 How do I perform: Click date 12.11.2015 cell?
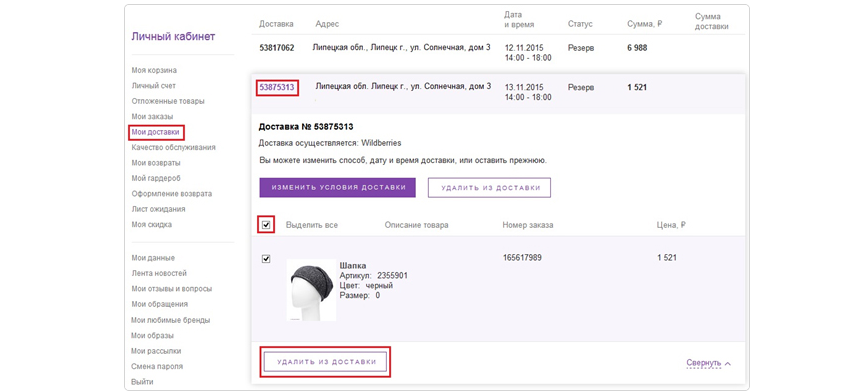[523, 48]
